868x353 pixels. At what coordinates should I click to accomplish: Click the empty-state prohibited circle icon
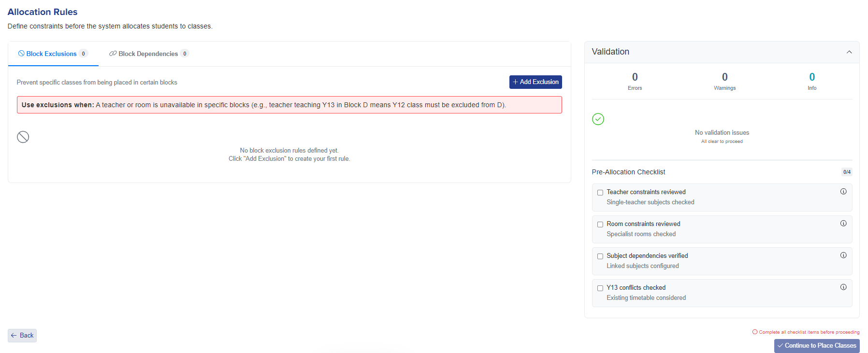coord(23,137)
